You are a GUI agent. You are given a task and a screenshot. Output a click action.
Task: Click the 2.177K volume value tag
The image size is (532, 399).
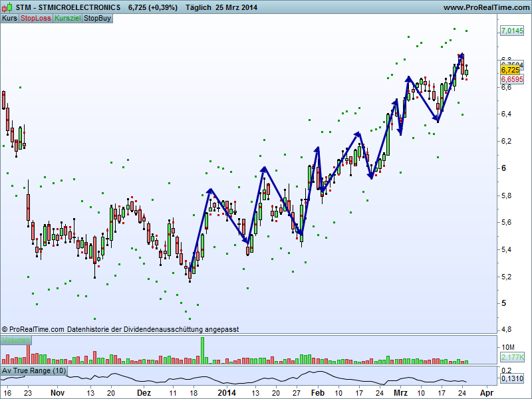(512, 357)
